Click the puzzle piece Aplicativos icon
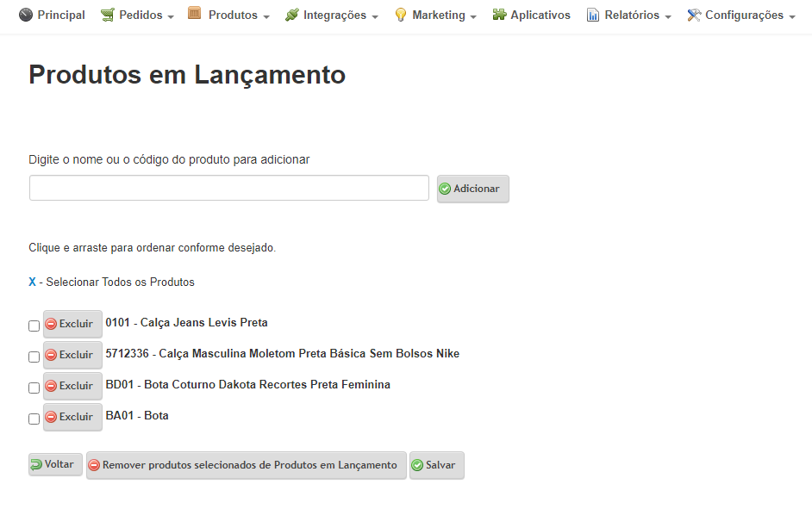 (499, 15)
